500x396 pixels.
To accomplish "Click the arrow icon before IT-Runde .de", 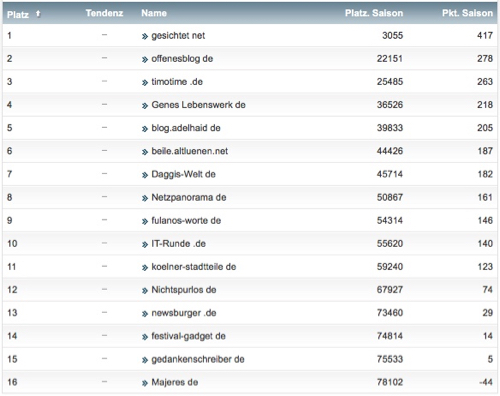I will (x=145, y=245).
